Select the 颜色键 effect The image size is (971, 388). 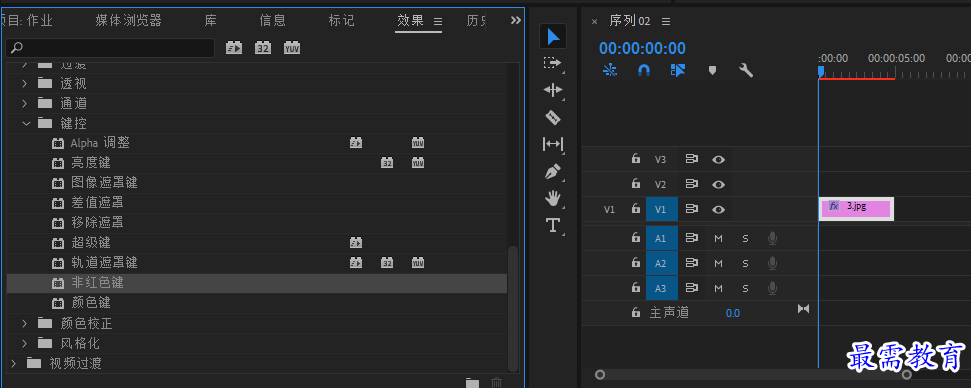[90, 303]
